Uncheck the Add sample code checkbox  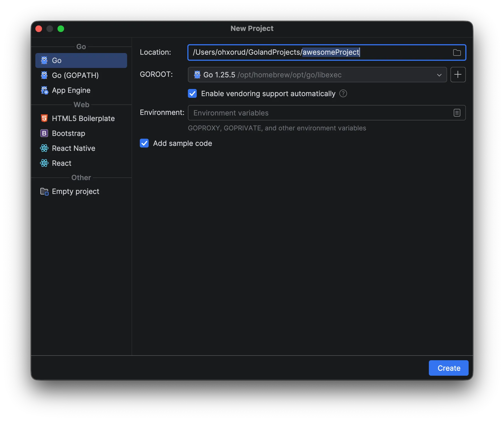point(144,143)
